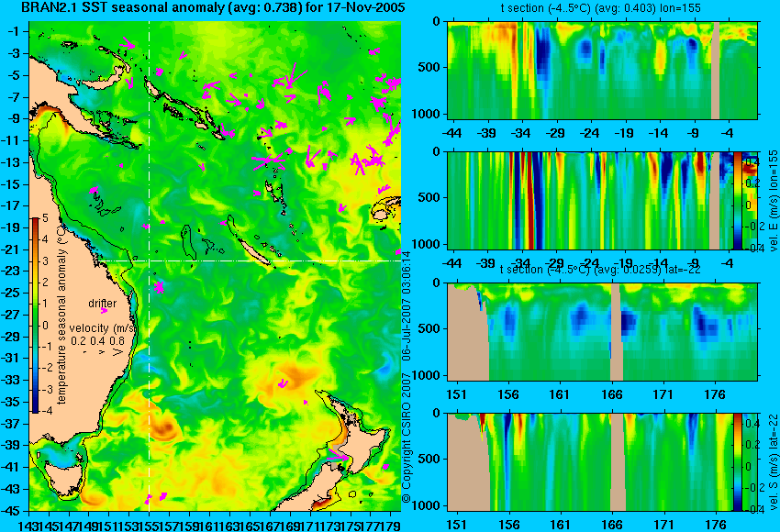Viewport: 780px width, 532px height.
Task: Select the "0.2 0.4 0.8" velocity scale values
Action: coord(97,341)
